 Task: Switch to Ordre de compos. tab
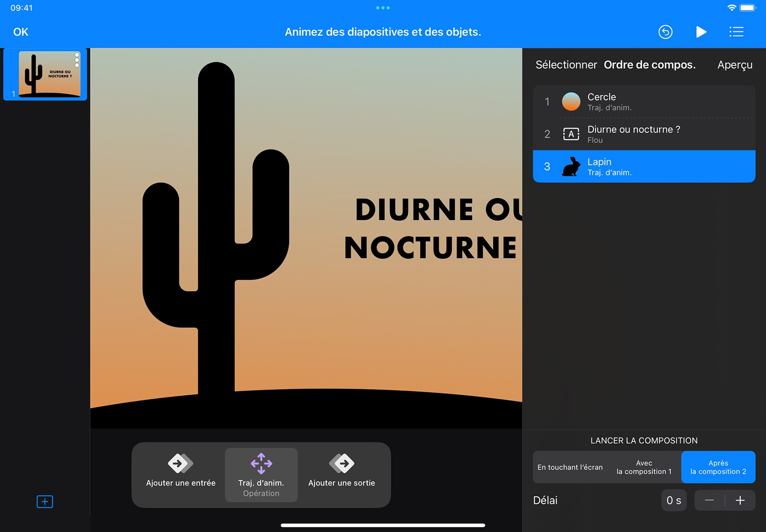tap(650, 65)
